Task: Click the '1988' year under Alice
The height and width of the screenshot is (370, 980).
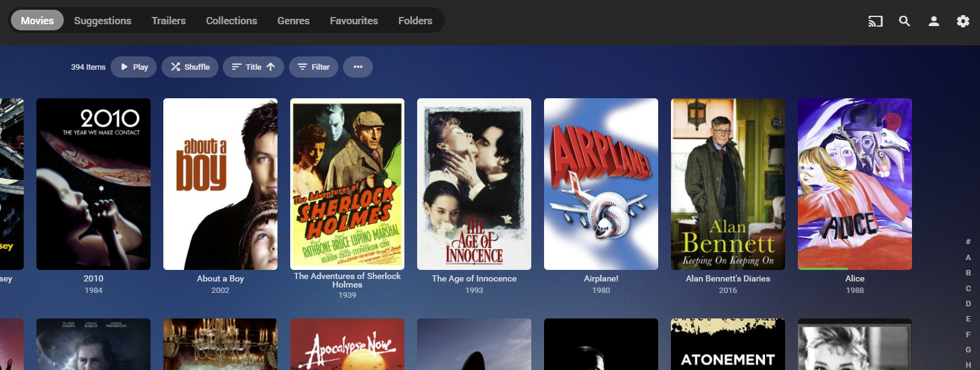Action: (855, 291)
